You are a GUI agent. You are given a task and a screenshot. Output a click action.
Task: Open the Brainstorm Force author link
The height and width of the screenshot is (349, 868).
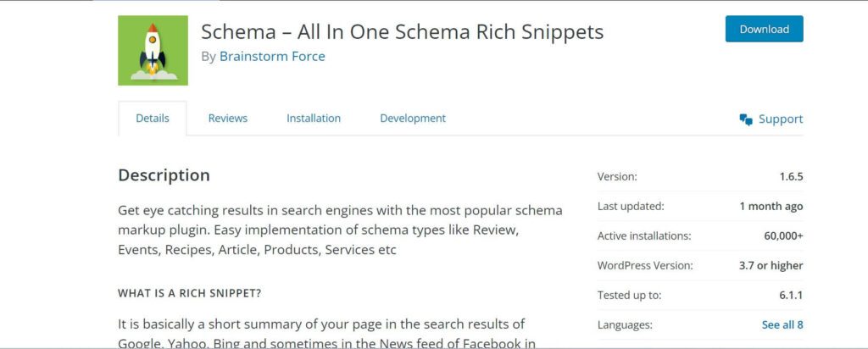(272, 57)
